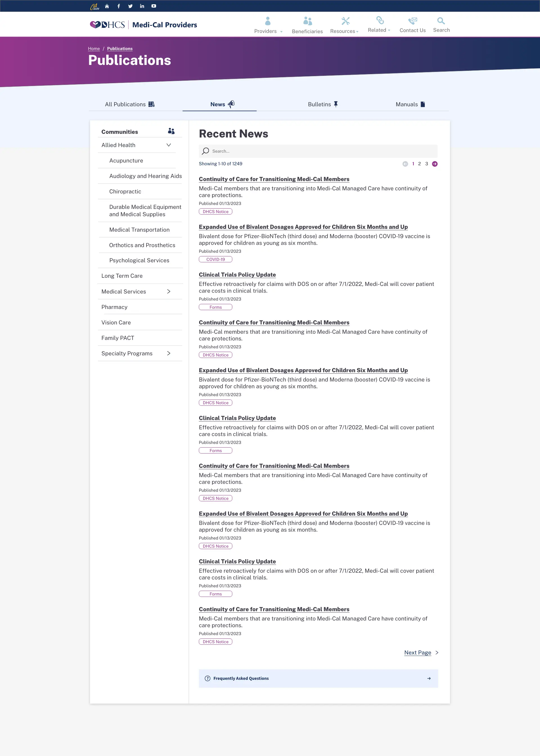
Task: Click inside the news search field
Action: point(318,151)
